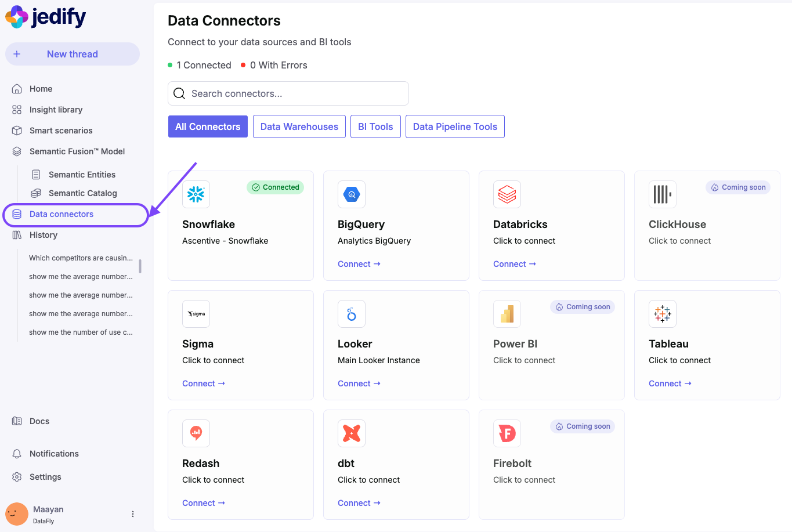
Task: Click the BigQuery connector logo icon
Action: point(352,194)
